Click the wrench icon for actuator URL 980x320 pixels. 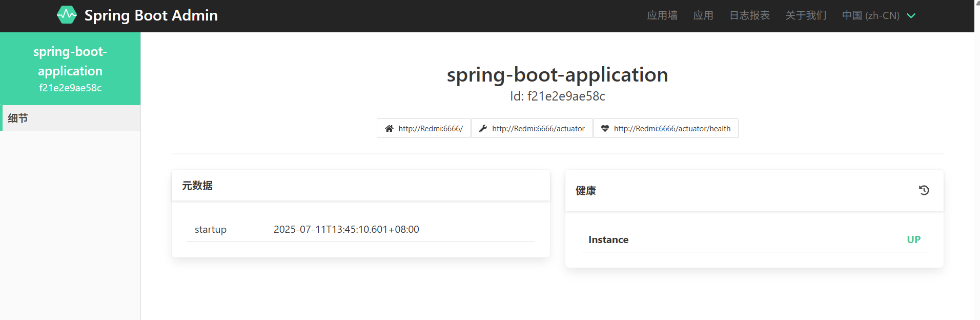pos(483,129)
